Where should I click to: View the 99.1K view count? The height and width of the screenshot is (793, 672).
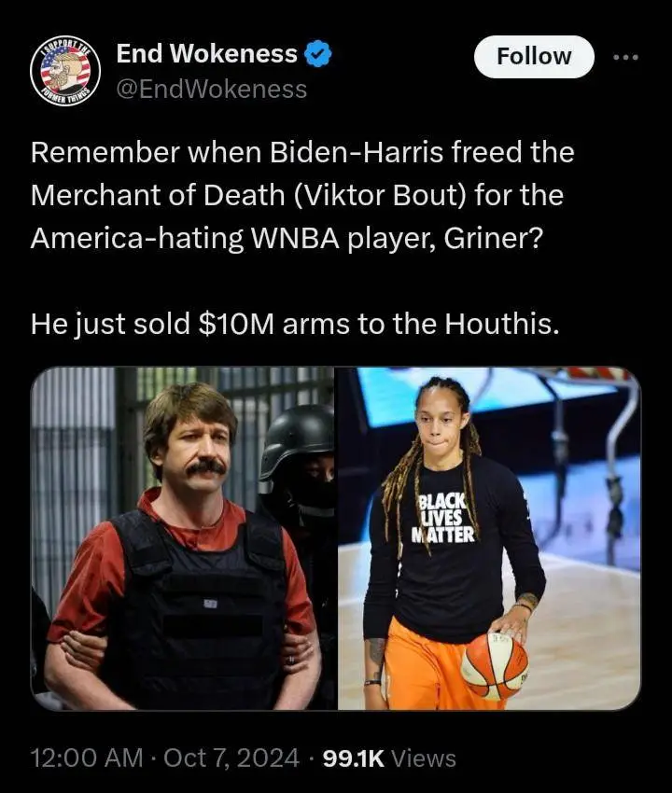pyautogui.click(x=353, y=758)
